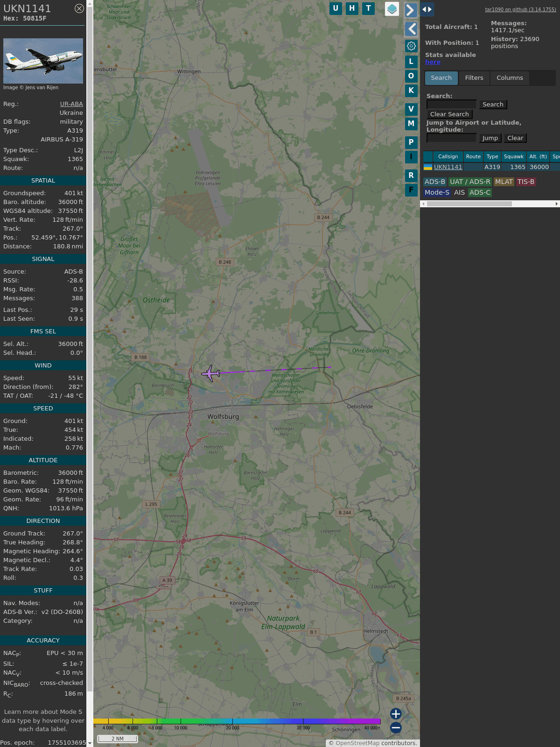Viewport: 560px width, 747px height.
Task: Click the H map button
Action: point(352,8)
